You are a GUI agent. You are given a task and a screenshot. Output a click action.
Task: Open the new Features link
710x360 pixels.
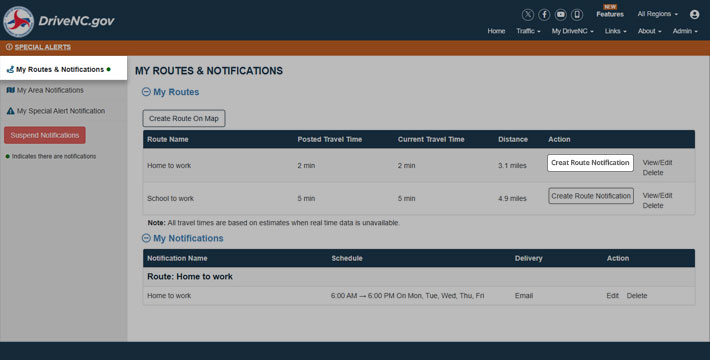pyautogui.click(x=610, y=14)
